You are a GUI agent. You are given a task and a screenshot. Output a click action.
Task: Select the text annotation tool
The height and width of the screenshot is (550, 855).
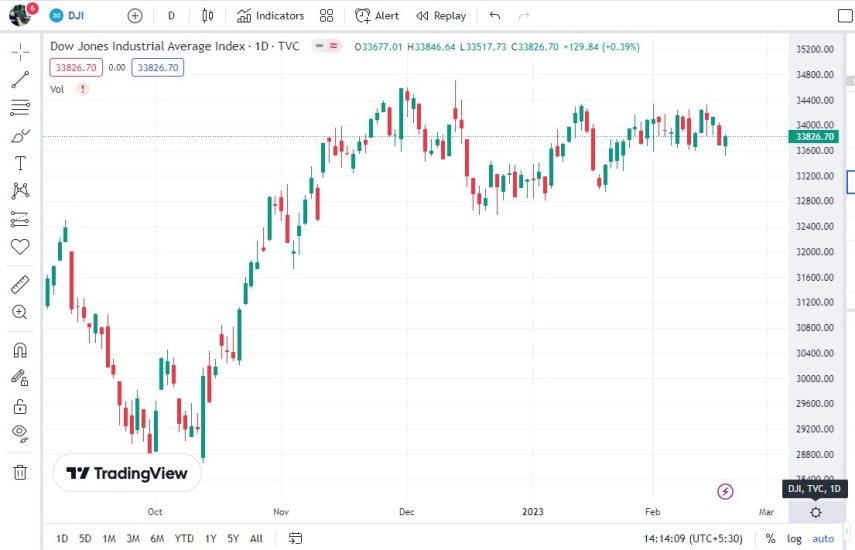20,163
